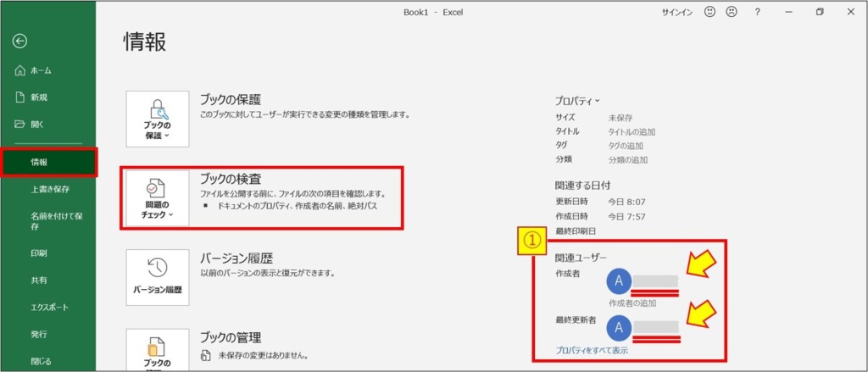Minimize the Excel window

(x=789, y=12)
